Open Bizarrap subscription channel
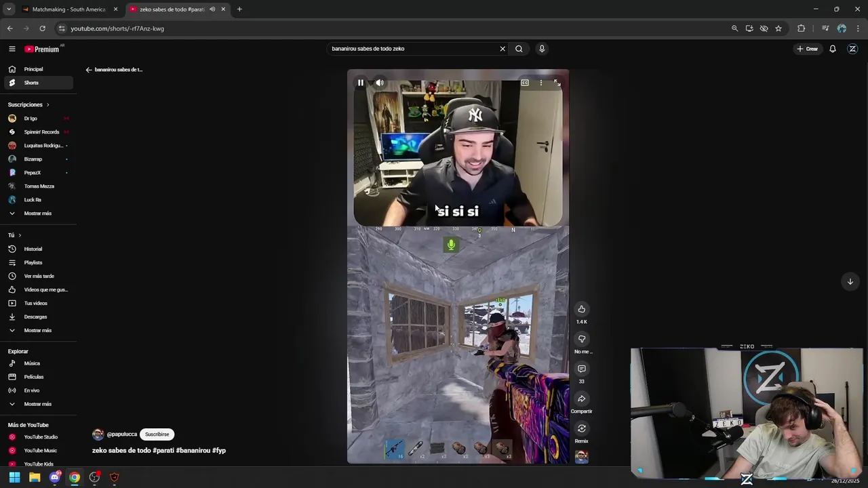 pos(38,159)
